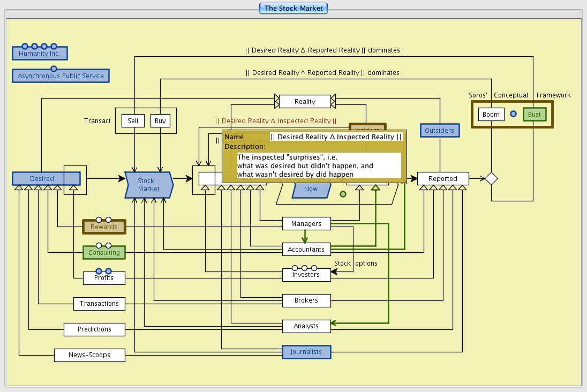Click the Reality node with bowtie ends
Screen dimensions: 587x392
click(x=305, y=101)
